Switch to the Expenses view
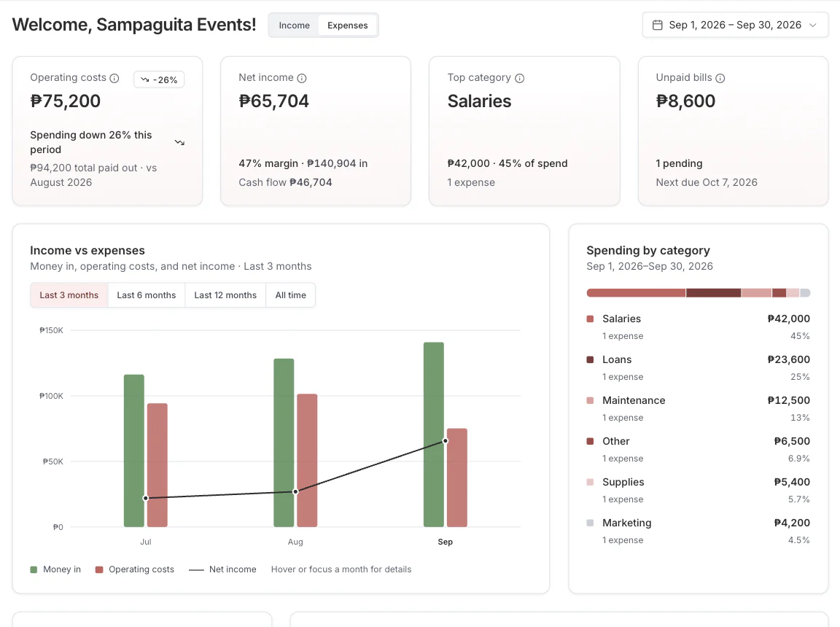 (x=348, y=26)
